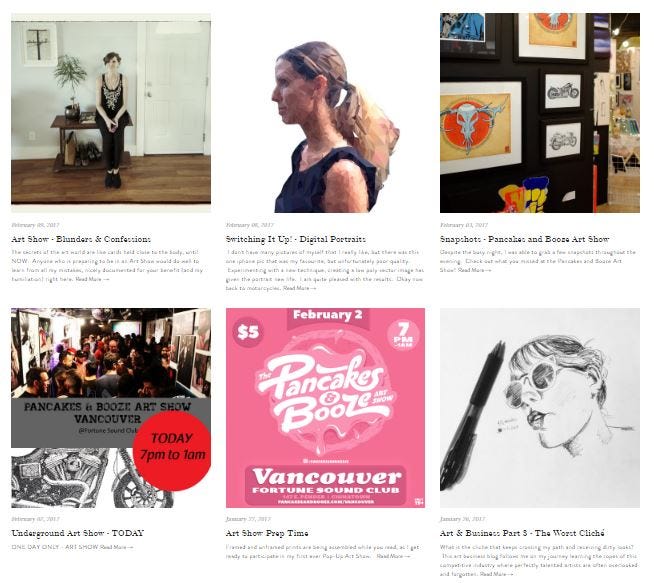Open 'Snapshots - Pancakes and Booze Art Show' title
Image resolution: width=655 pixels, height=583 pixels.
[525, 239]
